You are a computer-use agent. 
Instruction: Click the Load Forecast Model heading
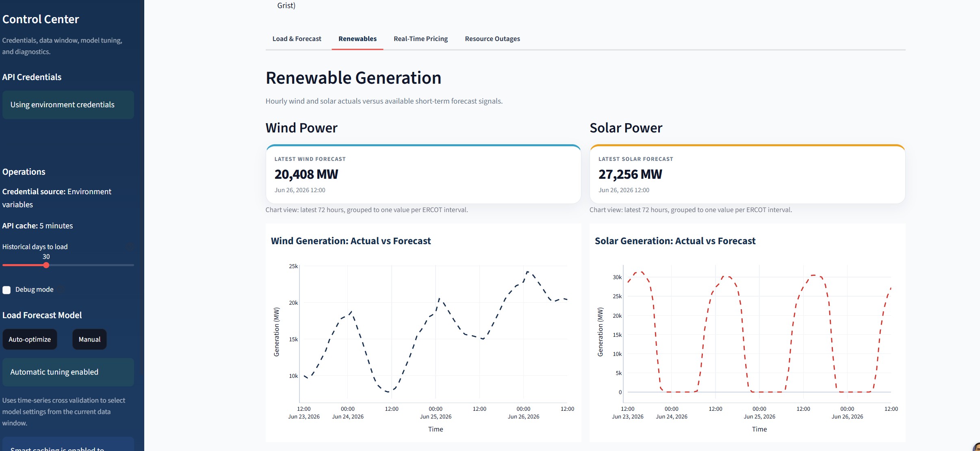click(x=42, y=315)
